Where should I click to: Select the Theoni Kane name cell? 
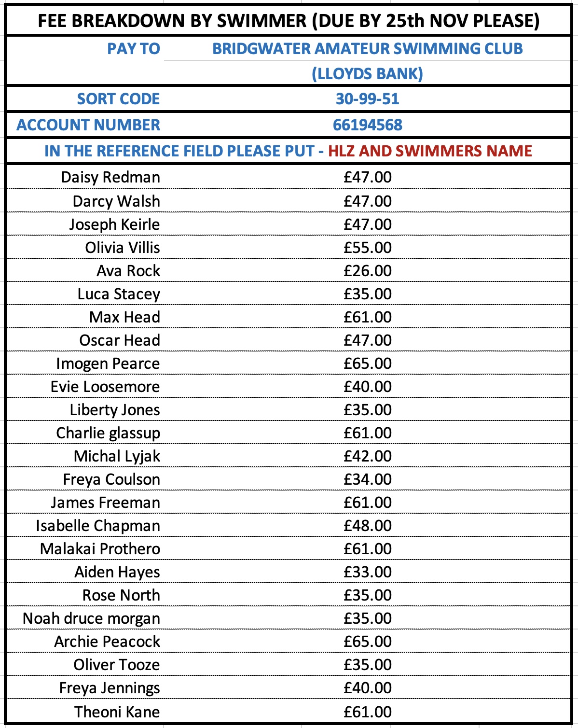click(117, 712)
